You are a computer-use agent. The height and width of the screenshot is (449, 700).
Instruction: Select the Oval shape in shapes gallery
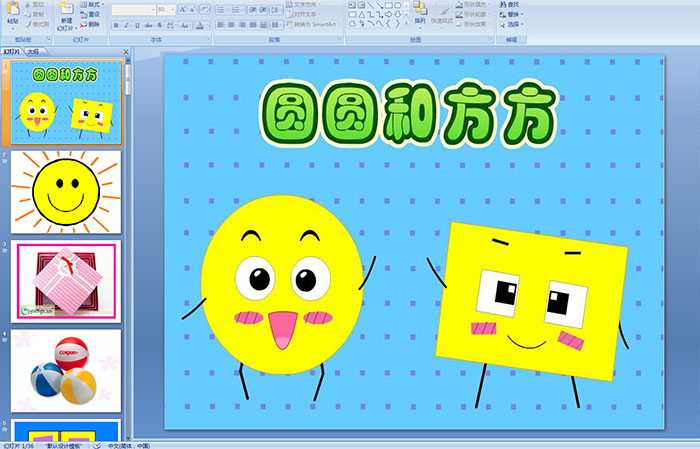(397, 5)
